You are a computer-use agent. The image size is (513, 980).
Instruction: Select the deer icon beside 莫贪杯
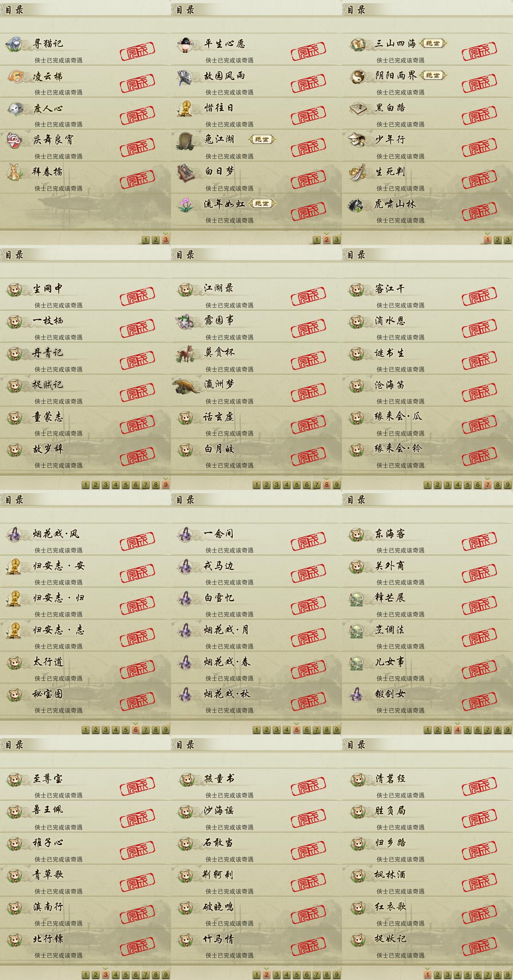click(185, 353)
